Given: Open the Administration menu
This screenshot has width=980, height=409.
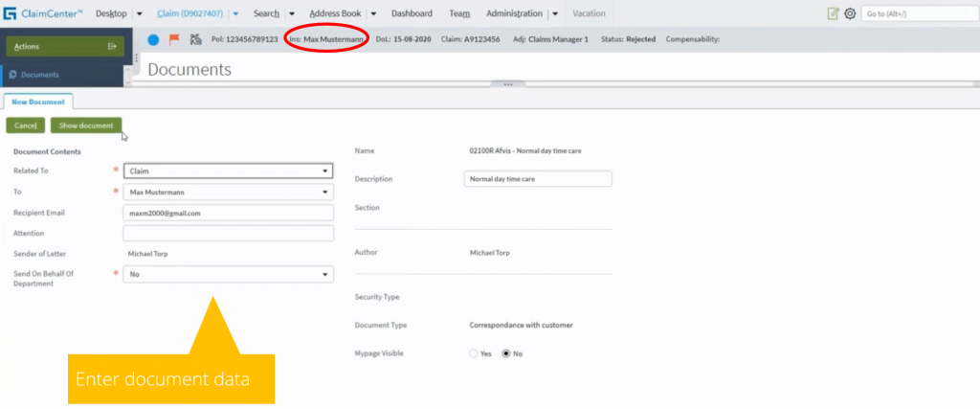Looking at the screenshot, I should pyautogui.click(x=514, y=13).
